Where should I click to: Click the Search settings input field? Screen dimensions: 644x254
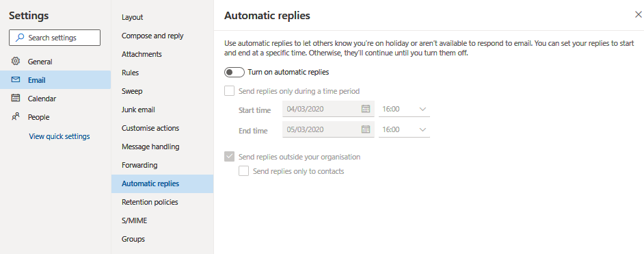(55, 38)
